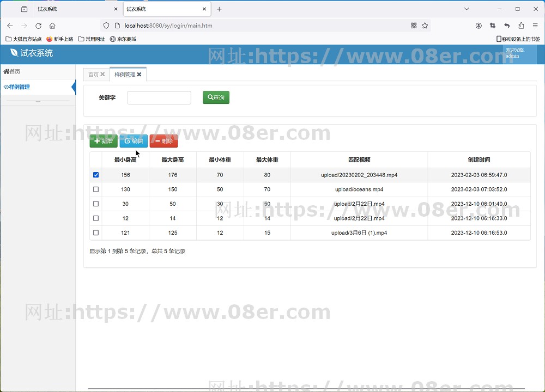545x392 pixels.
Task: Click upload/20230202_203448.mp4 cell
Action: [359, 175]
